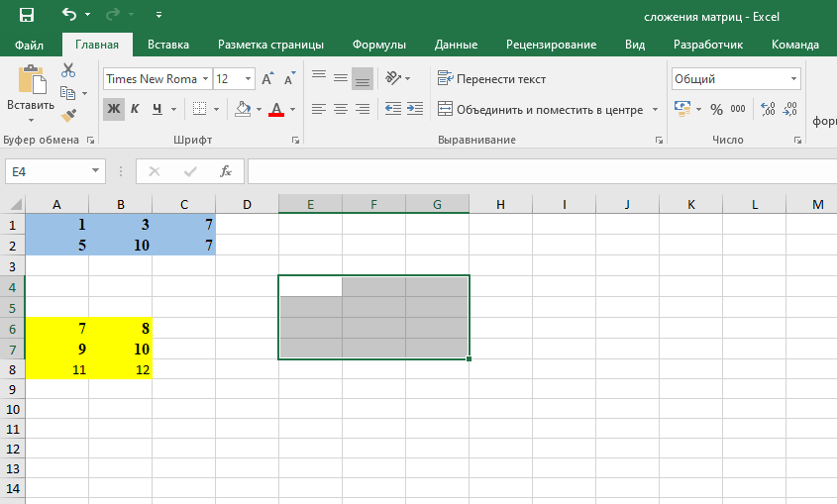The image size is (837, 504).
Task: Open the Рецензирование tab
Action: click(551, 45)
